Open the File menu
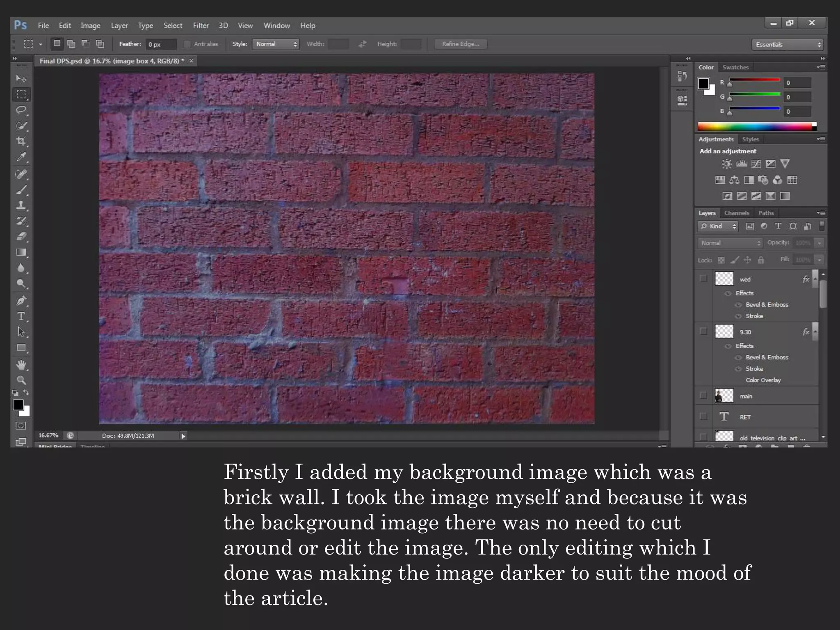 click(x=43, y=25)
